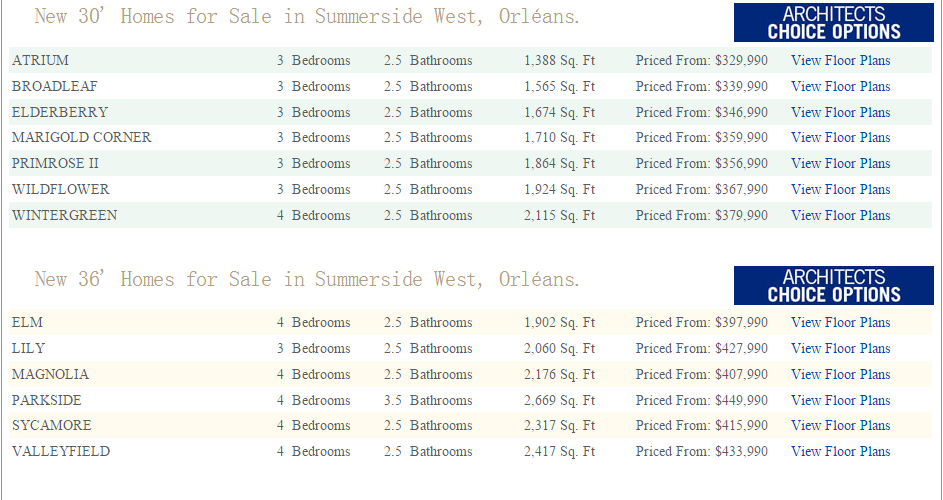
Task: Open View Floor Plans for Broadleaf
Action: point(840,86)
